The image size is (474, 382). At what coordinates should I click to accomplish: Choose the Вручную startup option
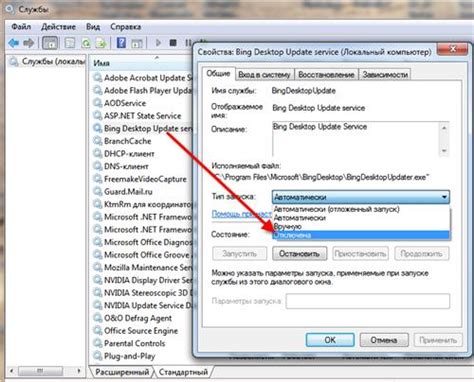(361, 227)
